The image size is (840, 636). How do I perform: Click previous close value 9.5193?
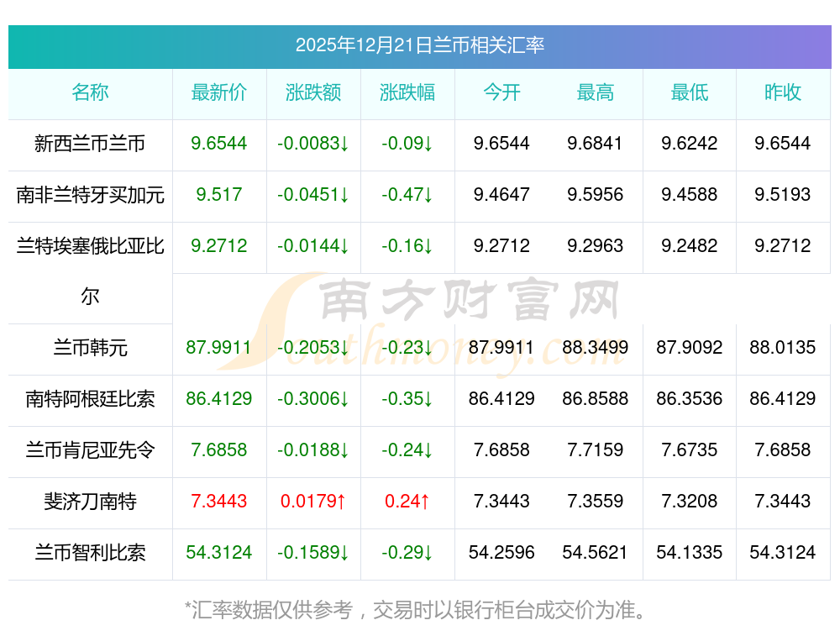click(783, 195)
